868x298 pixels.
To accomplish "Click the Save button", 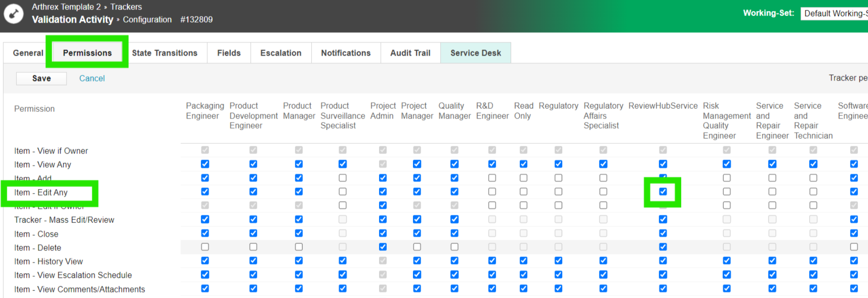I will [41, 78].
